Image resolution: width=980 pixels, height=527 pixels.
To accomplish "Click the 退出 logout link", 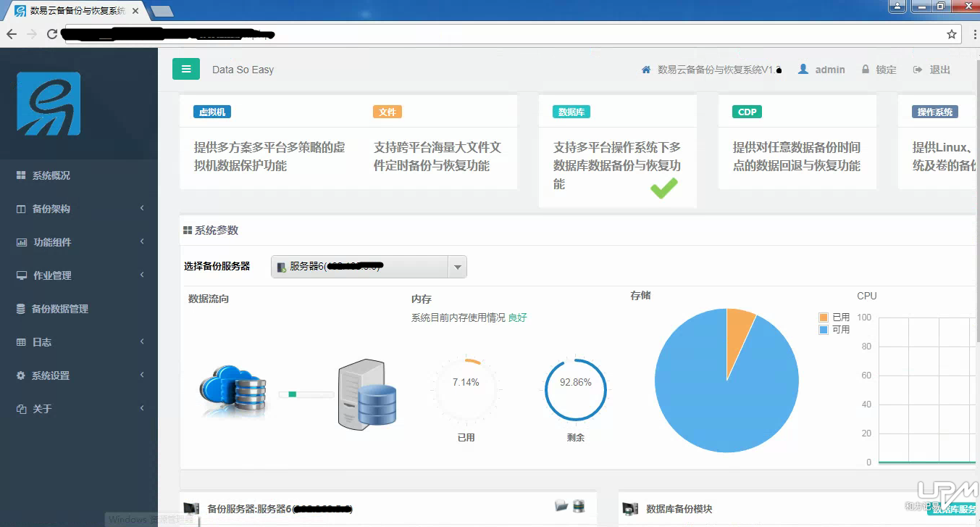I will point(939,70).
